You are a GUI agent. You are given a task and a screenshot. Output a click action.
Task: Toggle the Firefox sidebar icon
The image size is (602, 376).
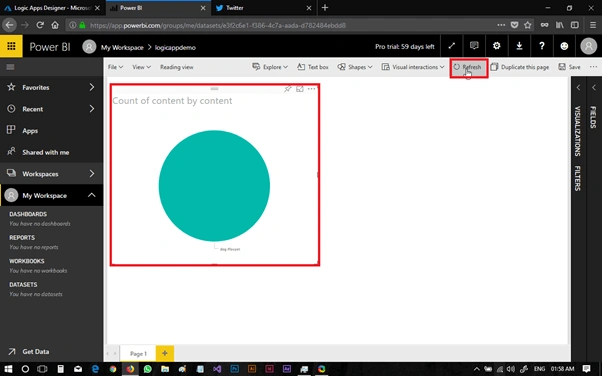pyautogui.click(x=575, y=25)
